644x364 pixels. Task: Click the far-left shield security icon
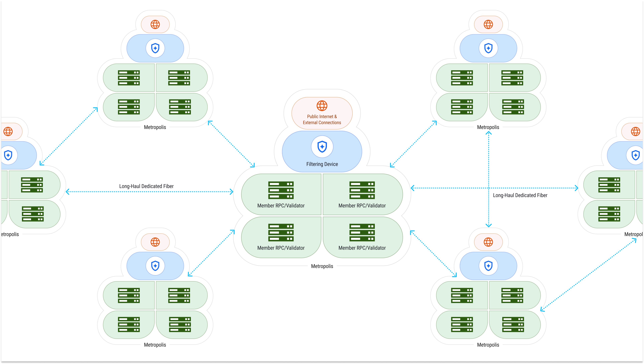8,155
